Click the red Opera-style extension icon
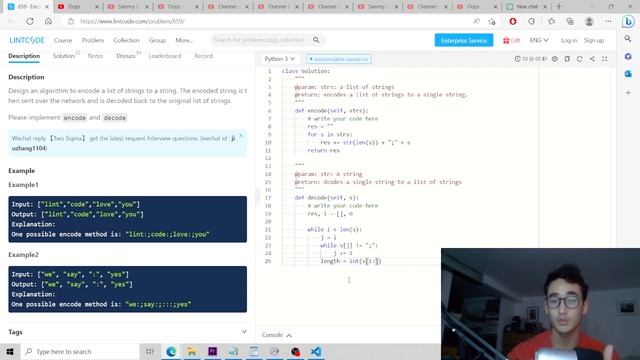Viewport: 640px width, 360px height. point(513,21)
